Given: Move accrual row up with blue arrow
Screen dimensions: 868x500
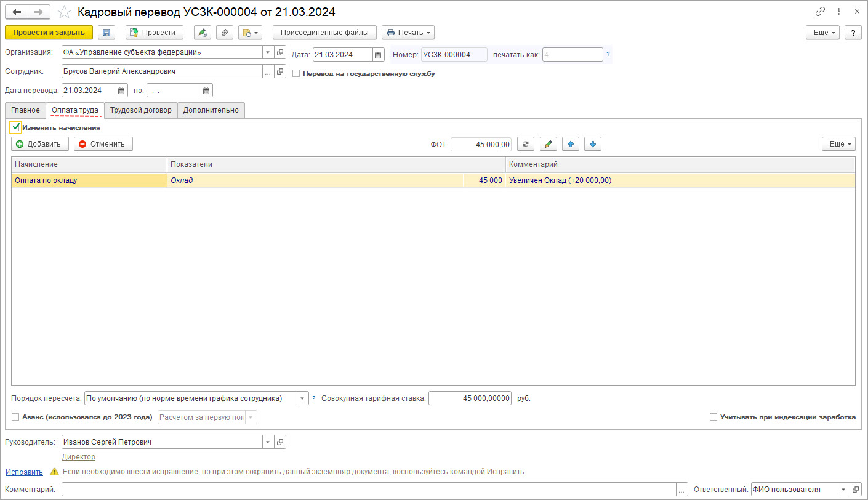Looking at the screenshot, I should (x=571, y=144).
